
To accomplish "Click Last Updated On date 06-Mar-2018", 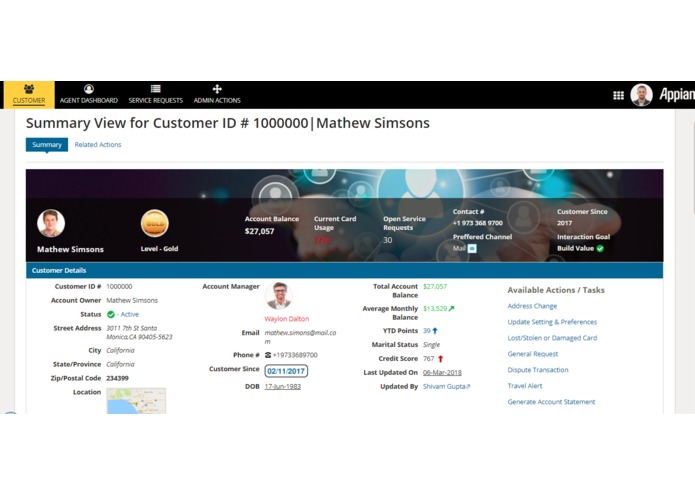I will coord(442,373).
